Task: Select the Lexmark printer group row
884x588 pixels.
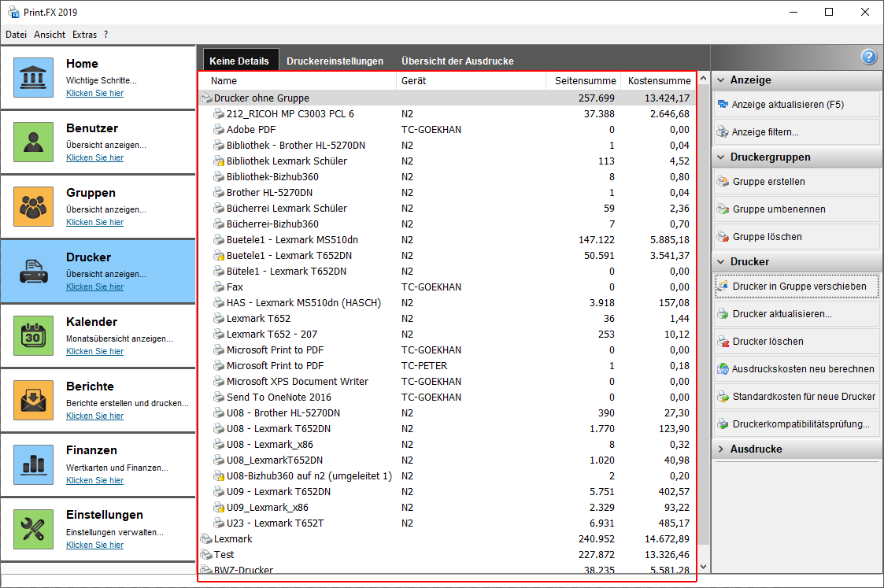Action: (448, 539)
